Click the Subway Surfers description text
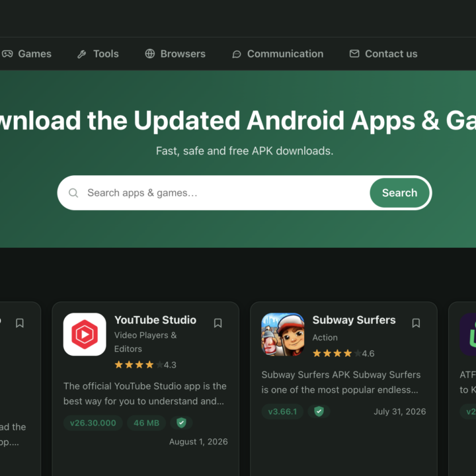476x476 pixels. [341, 382]
